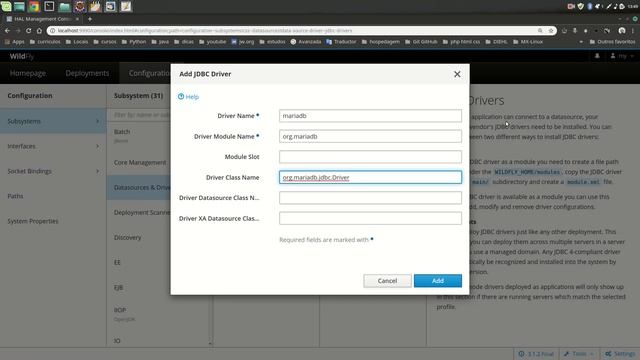640x360 pixels.
Task: Open the curriculos bookmark folder
Action: pyautogui.click(x=45, y=42)
